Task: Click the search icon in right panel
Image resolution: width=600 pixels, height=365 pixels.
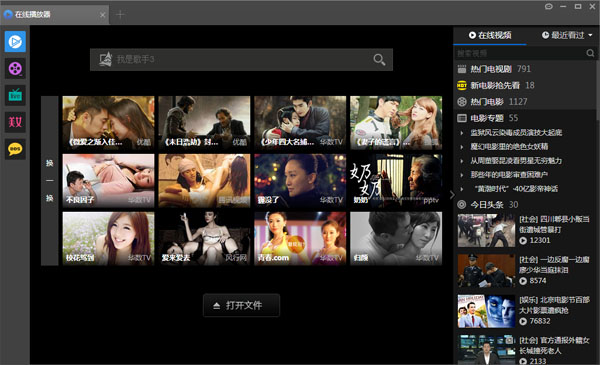Action: point(590,53)
